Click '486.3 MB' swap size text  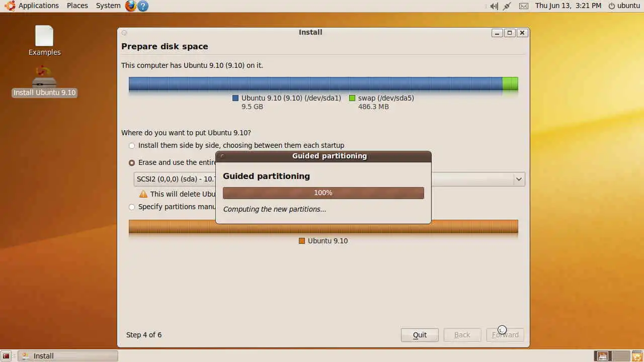[x=373, y=107]
